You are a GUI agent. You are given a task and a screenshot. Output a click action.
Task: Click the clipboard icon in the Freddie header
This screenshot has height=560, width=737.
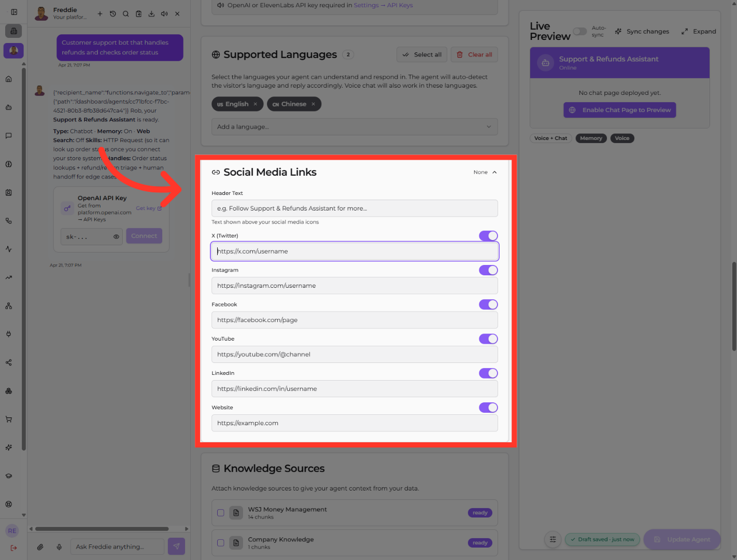point(139,14)
